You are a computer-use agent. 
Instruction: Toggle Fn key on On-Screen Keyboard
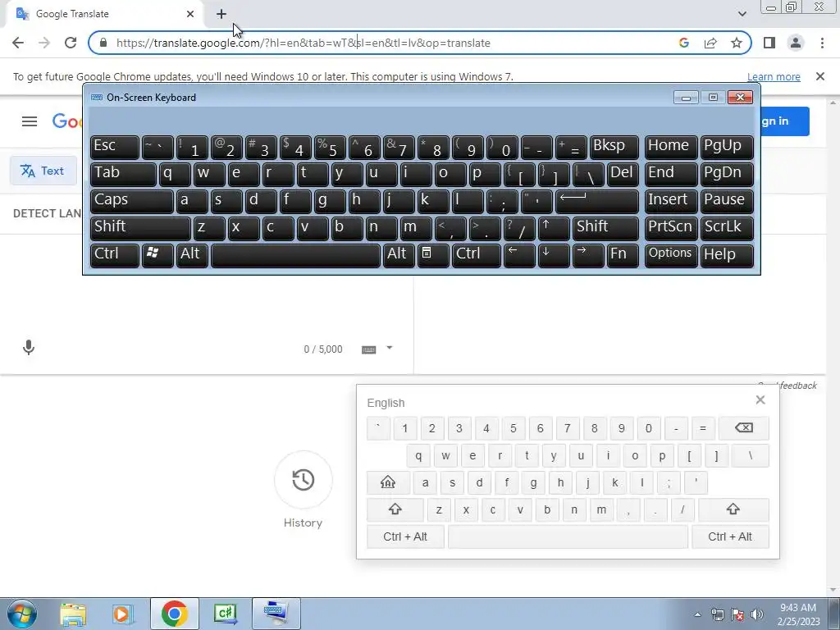(623, 255)
